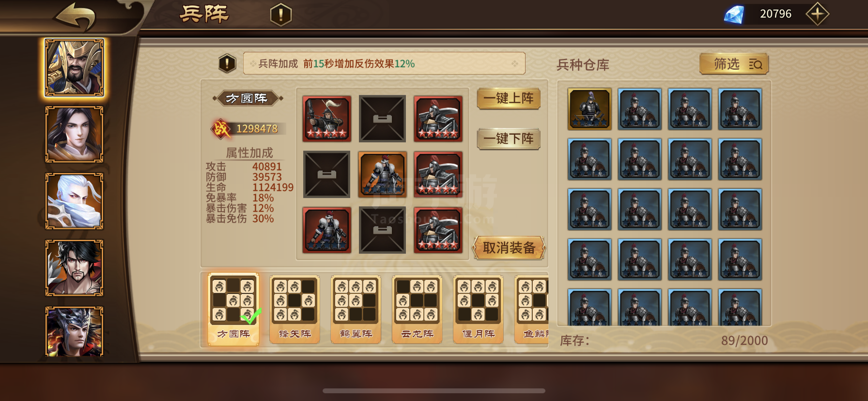Click the 取消装备 button
This screenshot has width=868, height=401.
click(x=509, y=248)
